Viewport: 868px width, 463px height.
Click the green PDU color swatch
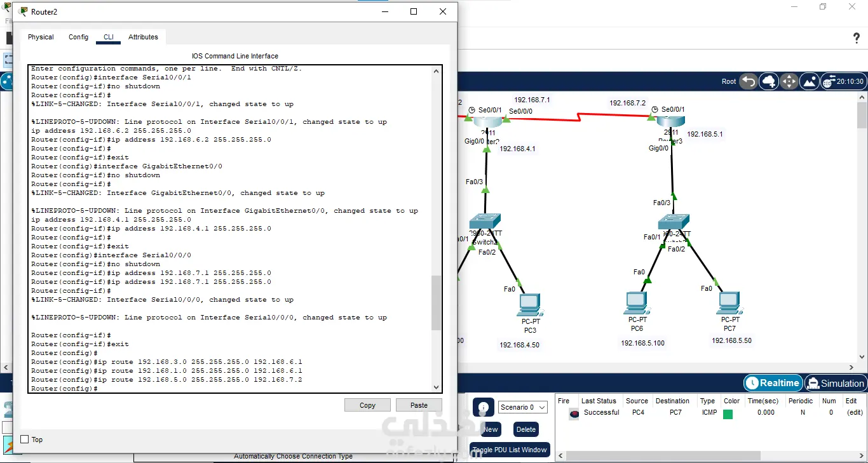click(x=728, y=414)
